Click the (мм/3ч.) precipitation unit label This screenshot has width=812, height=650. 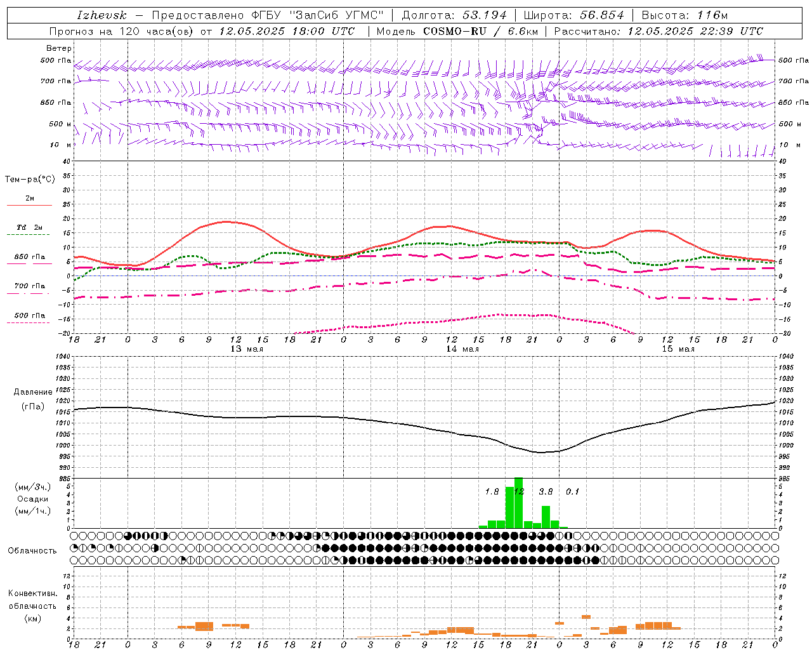click(x=32, y=487)
